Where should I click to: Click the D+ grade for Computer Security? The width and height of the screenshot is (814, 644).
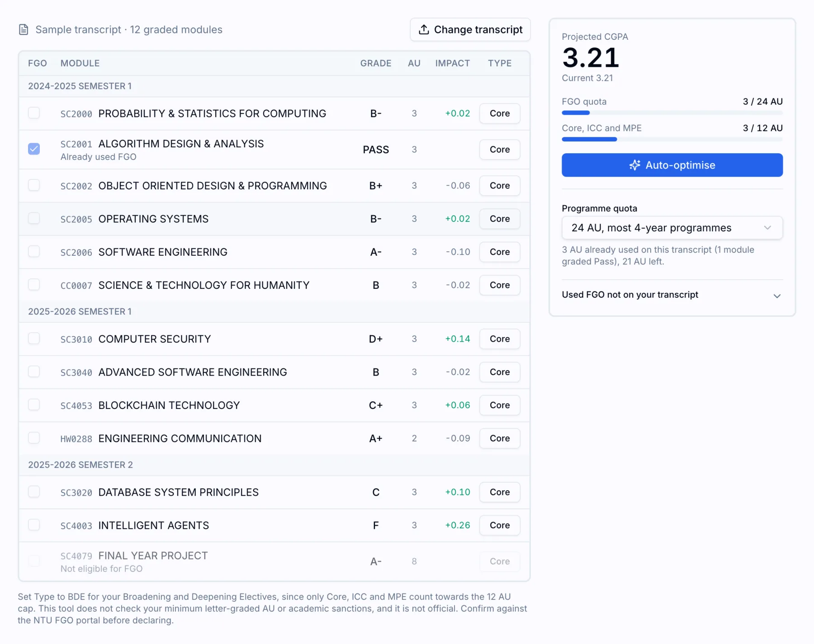pos(376,339)
